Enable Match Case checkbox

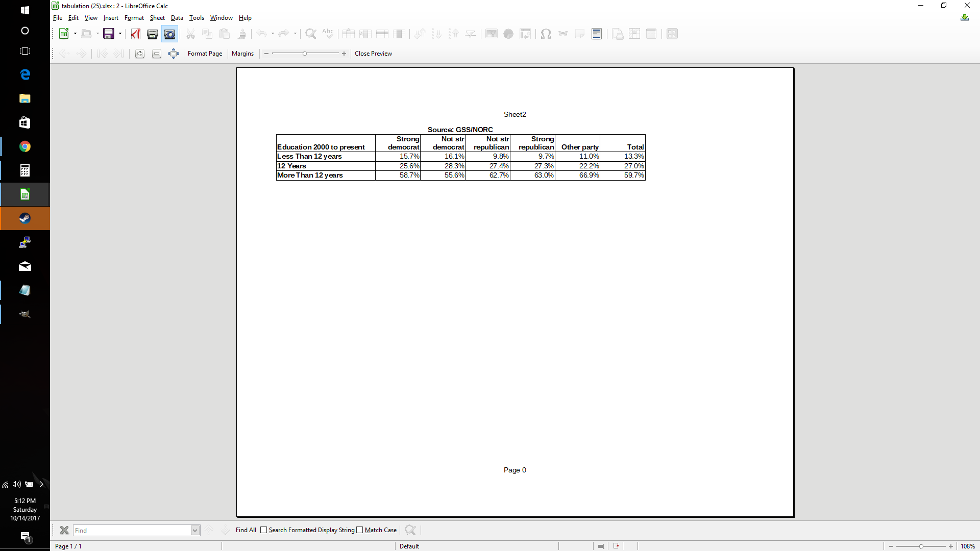pos(360,530)
